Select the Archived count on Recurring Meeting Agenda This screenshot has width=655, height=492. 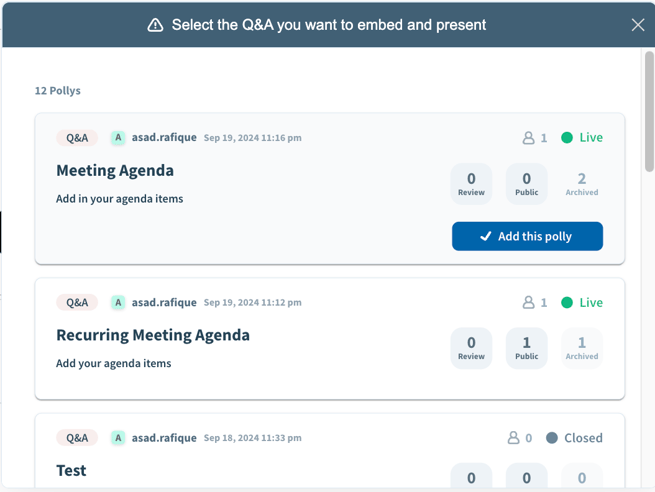[581, 348]
